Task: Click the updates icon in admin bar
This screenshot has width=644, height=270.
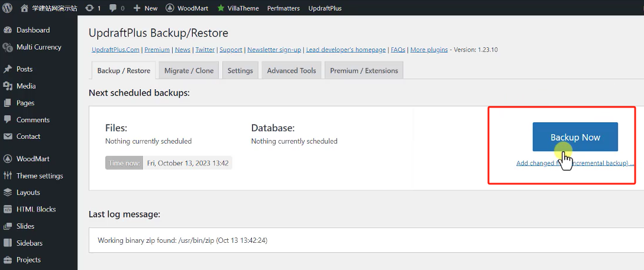Action: pos(89,8)
